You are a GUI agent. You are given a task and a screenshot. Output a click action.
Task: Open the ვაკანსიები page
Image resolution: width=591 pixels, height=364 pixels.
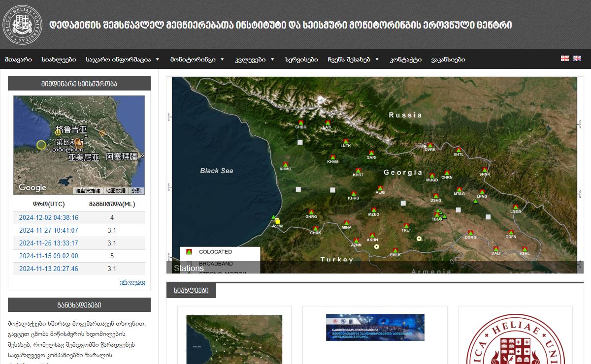tap(448, 60)
